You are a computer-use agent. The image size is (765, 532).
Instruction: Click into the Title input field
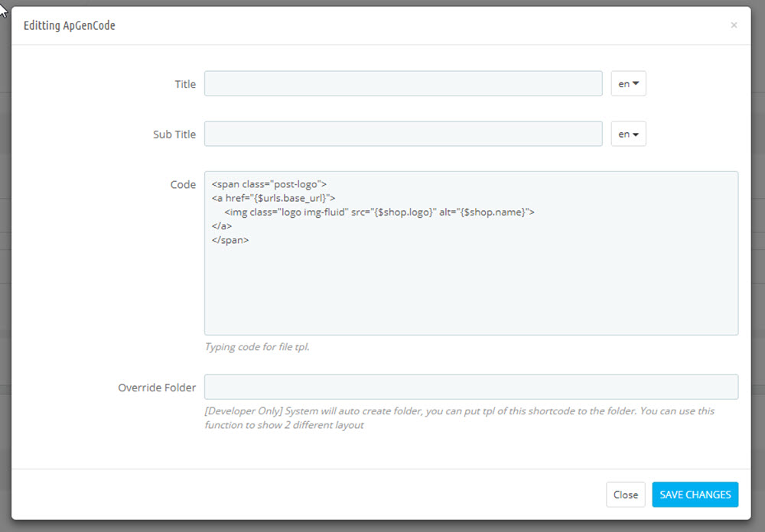click(x=403, y=83)
